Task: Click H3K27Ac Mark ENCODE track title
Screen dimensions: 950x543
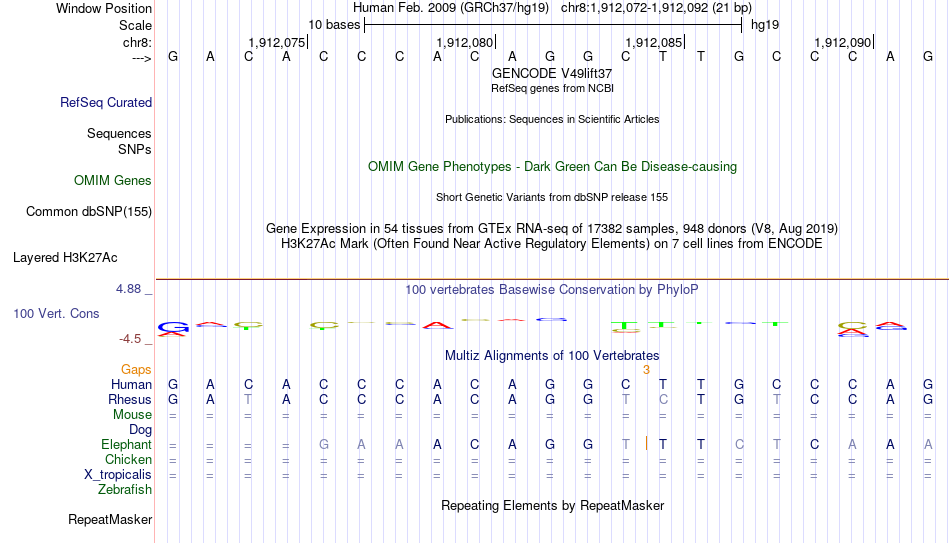Action: tap(552, 244)
